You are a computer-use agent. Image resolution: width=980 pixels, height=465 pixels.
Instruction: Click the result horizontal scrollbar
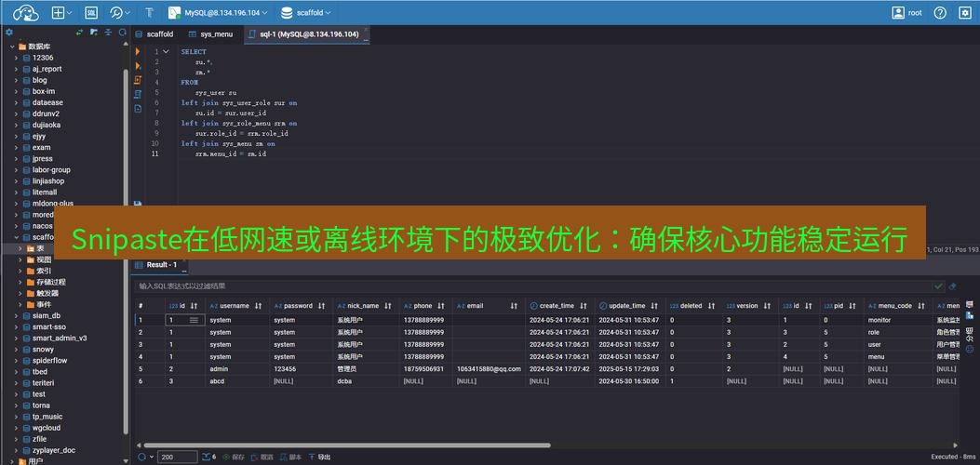click(347, 445)
